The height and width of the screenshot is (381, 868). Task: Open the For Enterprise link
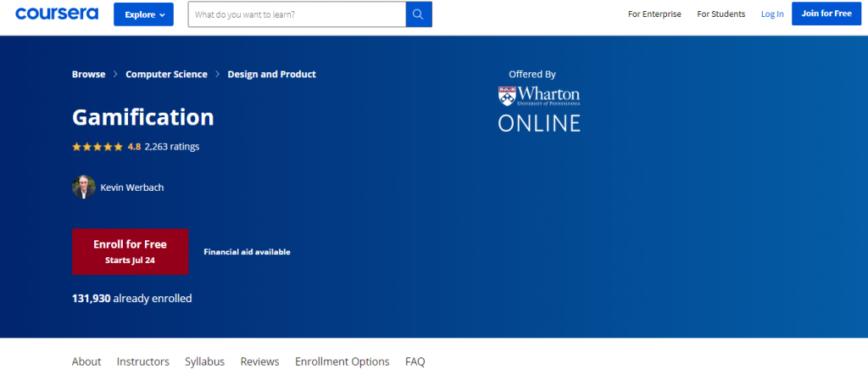[654, 14]
